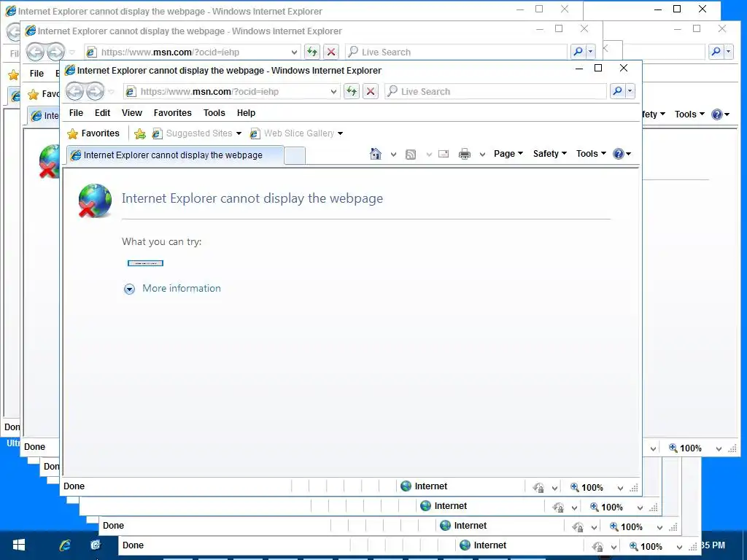Click RSS feeds icon in front window
Screen dimensions: 747x560
[x=411, y=155]
